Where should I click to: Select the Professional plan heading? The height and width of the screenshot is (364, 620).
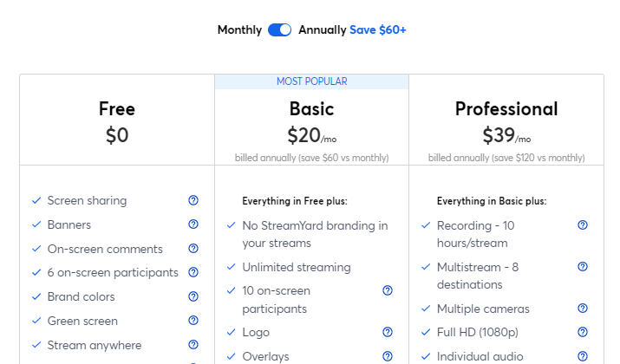pyautogui.click(x=506, y=109)
